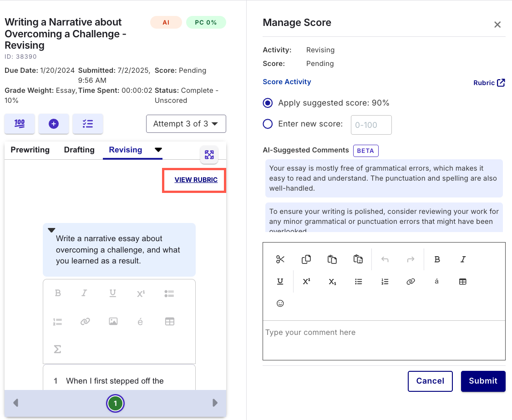512x420 pixels.
Task: Click the cut scissors icon in comment editor
Action: (280, 259)
